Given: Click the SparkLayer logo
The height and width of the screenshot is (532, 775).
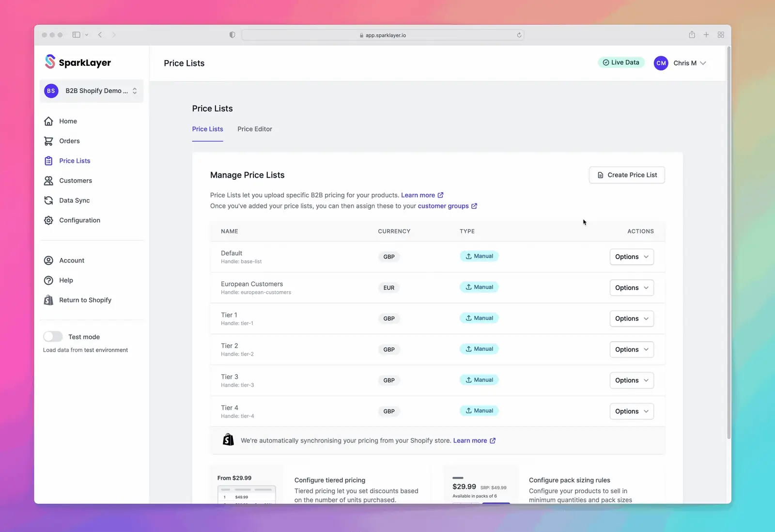Looking at the screenshot, I should 77,62.
